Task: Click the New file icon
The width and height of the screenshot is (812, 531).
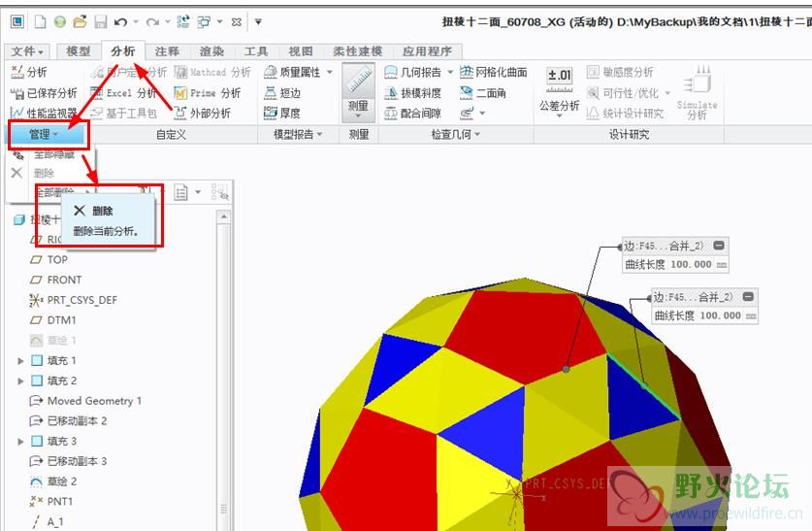Action: click(40, 21)
